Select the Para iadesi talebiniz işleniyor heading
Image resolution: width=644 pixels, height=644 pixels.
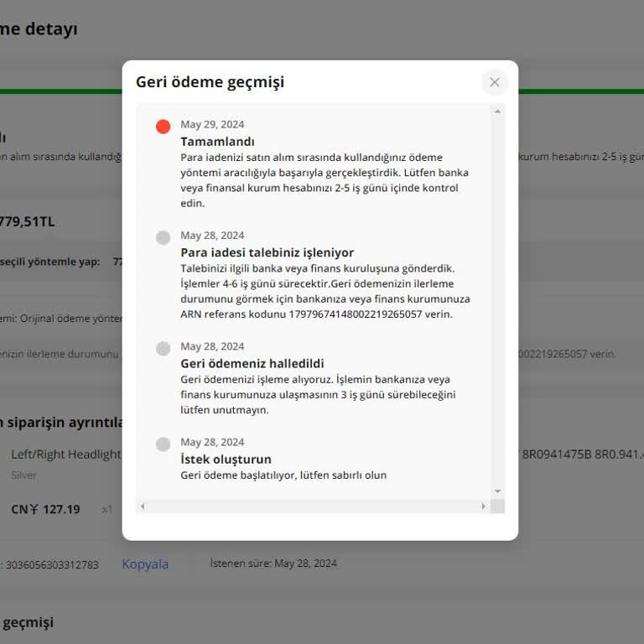267,252
